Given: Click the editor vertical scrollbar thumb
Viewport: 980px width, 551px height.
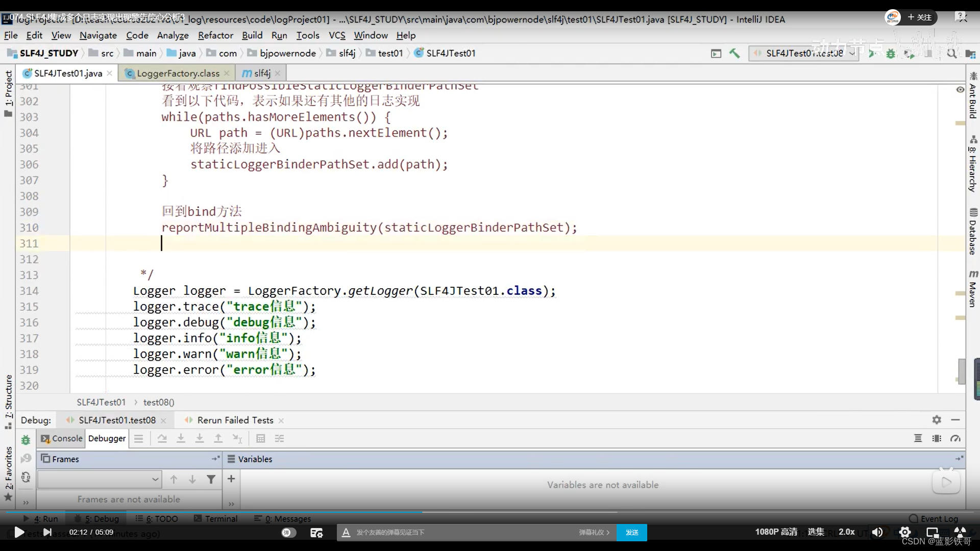Looking at the screenshot, I should (x=962, y=371).
